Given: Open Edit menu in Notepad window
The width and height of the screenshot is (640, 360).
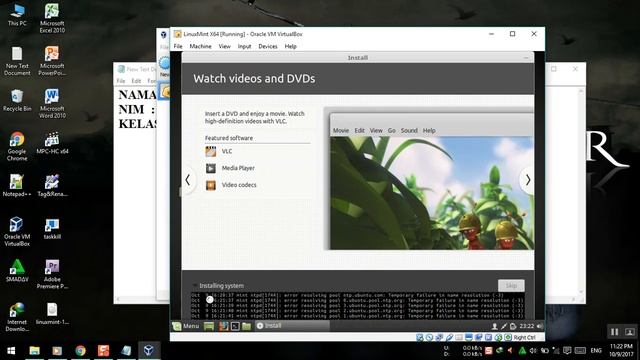Looking at the screenshot, I should point(136,81).
